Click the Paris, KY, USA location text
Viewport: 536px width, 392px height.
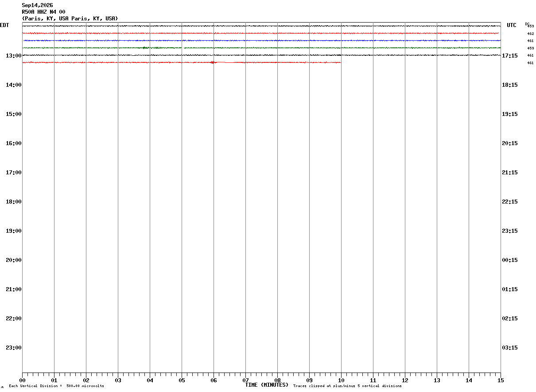[70, 19]
